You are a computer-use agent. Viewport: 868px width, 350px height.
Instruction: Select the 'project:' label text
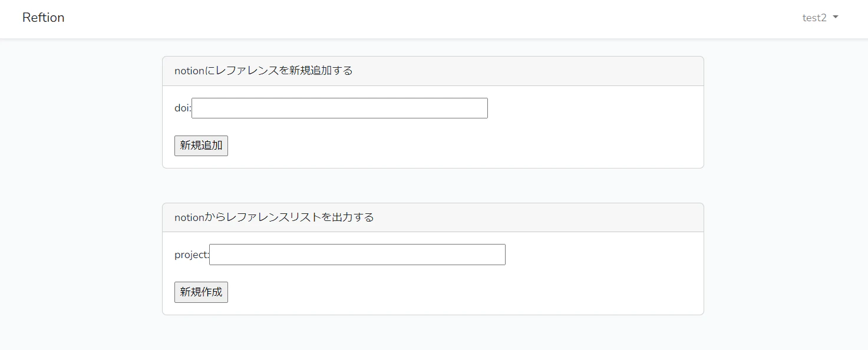(192, 255)
